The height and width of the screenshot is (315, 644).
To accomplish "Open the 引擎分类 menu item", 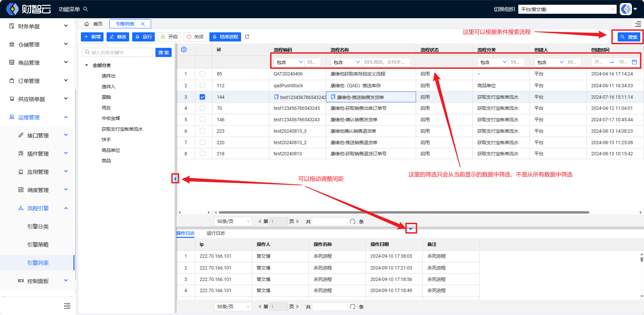I will 38,226.
